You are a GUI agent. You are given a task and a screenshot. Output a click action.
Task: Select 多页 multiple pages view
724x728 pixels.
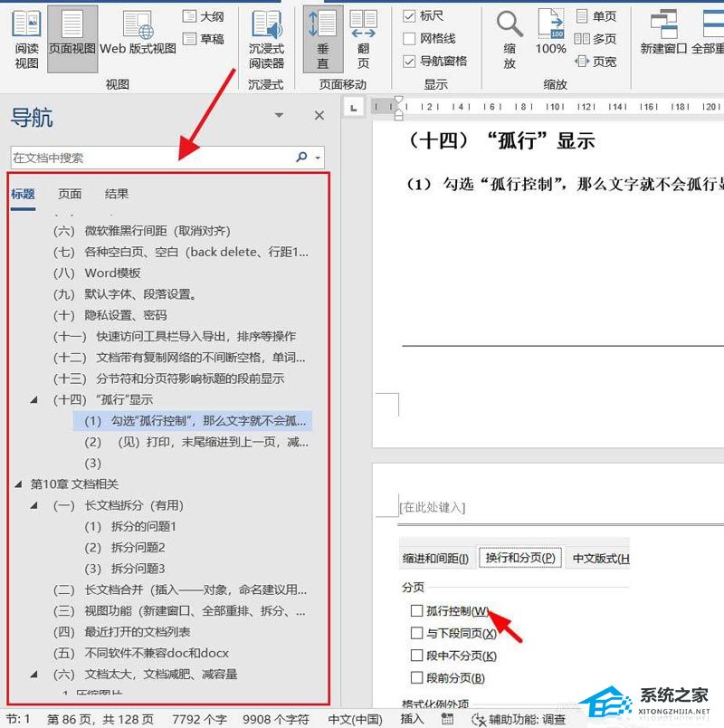[595, 39]
